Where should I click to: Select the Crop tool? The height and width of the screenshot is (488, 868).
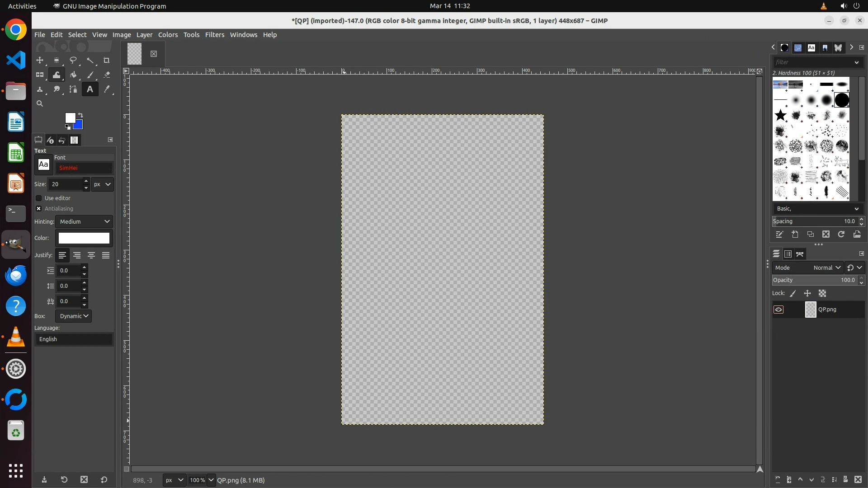point(107,60)
